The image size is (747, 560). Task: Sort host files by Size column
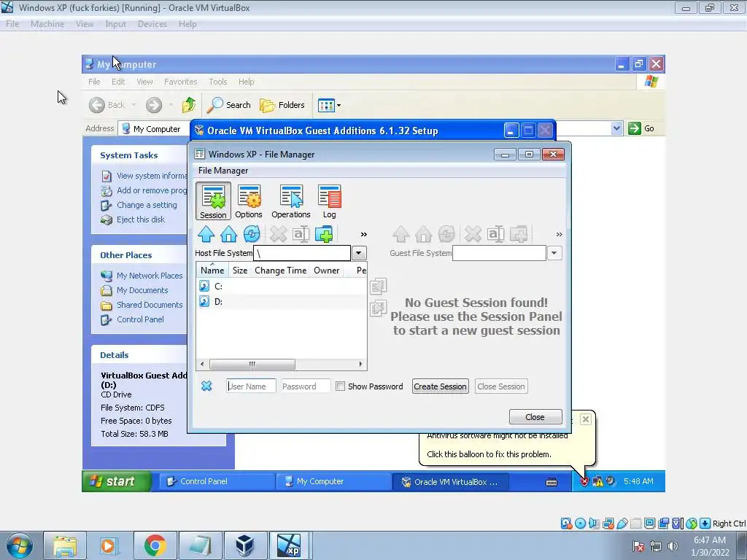point(239,271)
